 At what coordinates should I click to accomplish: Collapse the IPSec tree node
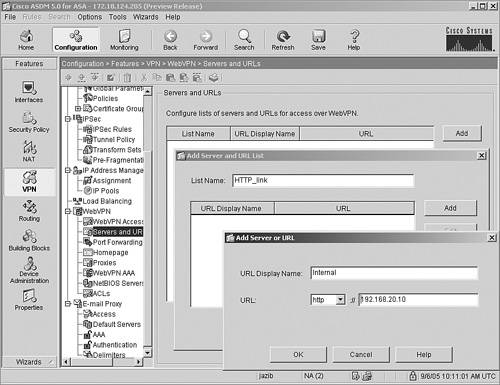[68, 119]
